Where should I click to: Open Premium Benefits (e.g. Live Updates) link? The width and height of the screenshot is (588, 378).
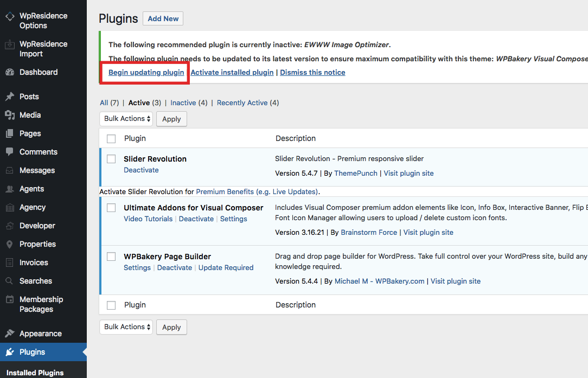click(x=257, y=191)
